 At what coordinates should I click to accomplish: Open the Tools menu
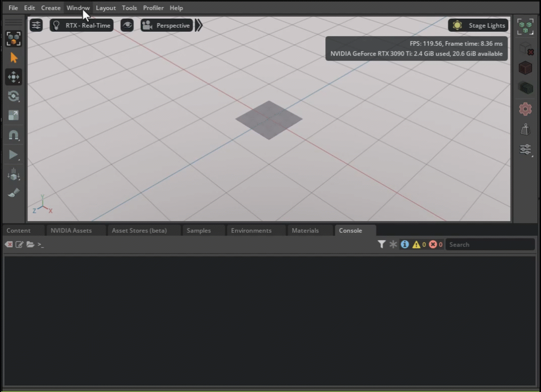[x=129, y=8]
